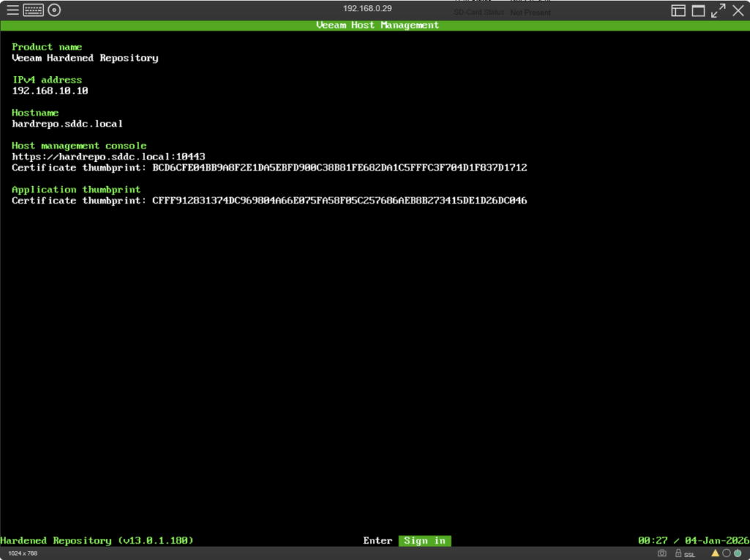Click the green power status icon
This screenshot has width=750, height=560.
tap(737, 553)
